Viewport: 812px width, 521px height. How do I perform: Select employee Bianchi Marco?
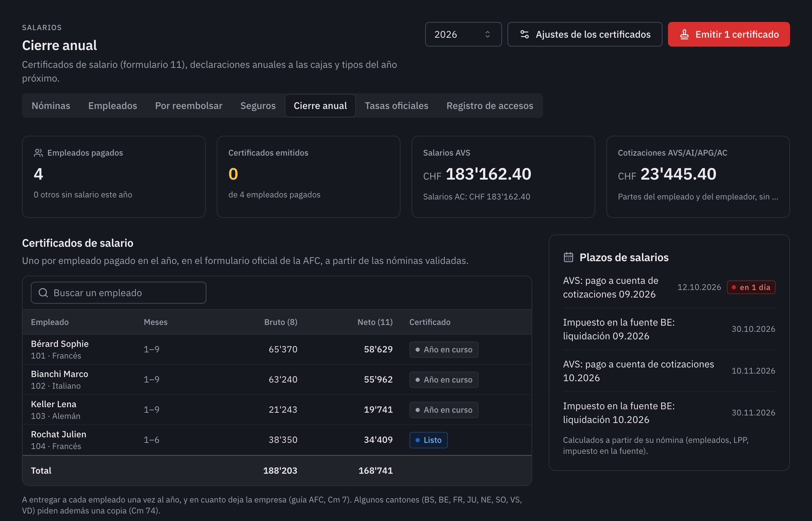click(x=59, y=374)
